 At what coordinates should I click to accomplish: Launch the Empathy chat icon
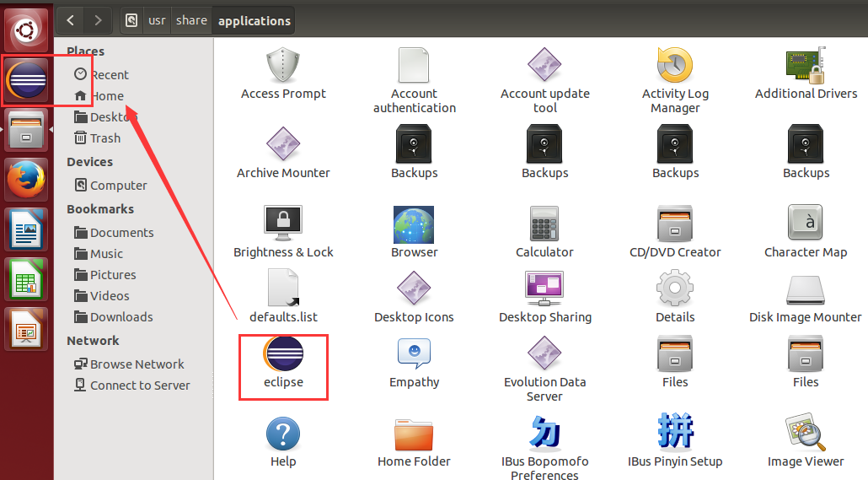click(414, 353)
